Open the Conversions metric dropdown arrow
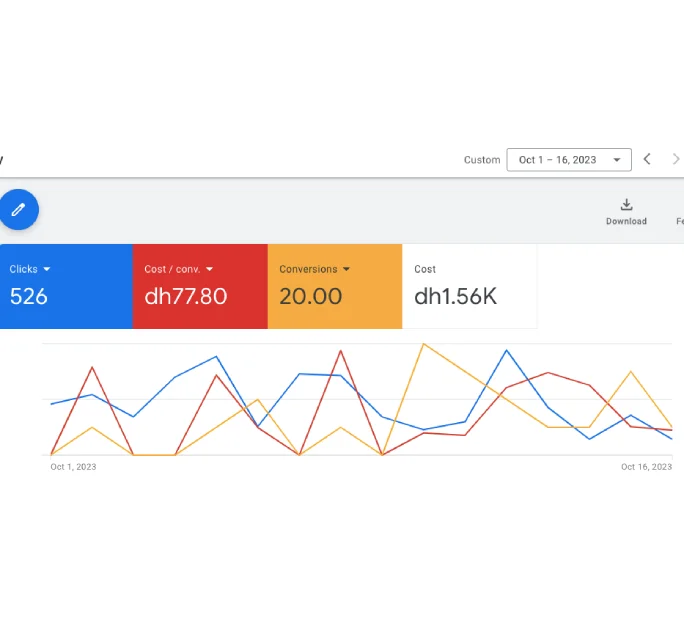684x625 pixels. tap(346, 269)
